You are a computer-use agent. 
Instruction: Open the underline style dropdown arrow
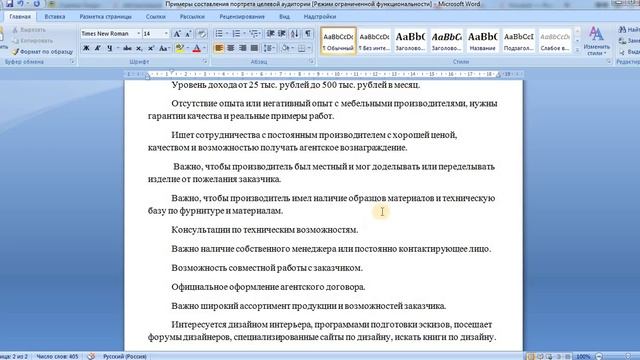[118, 48]
